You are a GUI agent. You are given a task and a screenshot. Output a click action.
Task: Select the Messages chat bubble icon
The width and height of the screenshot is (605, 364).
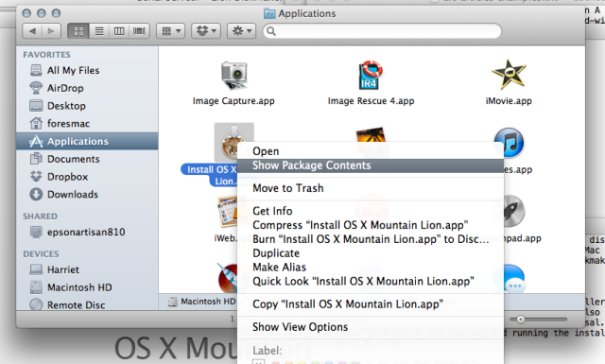point(514,279)
